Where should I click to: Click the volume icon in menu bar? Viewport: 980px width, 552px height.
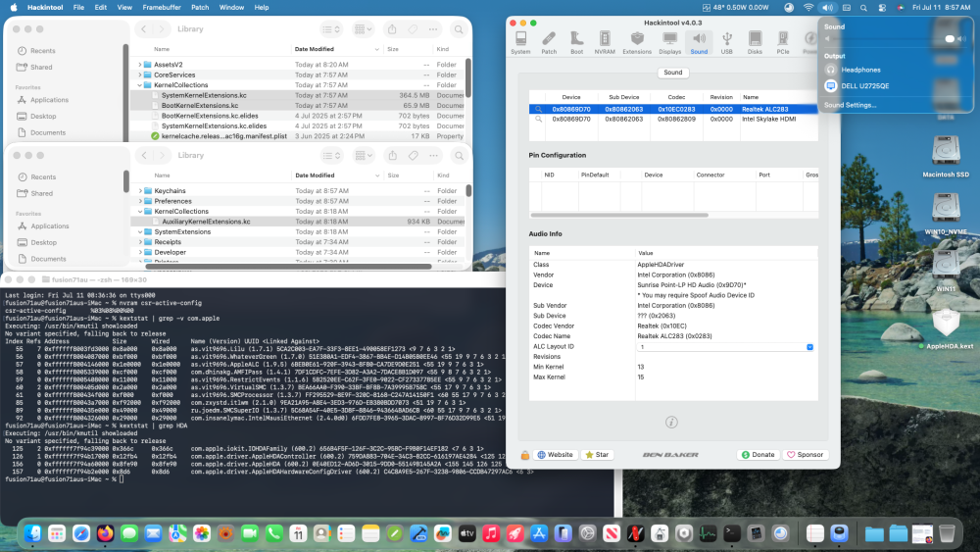(827, 8)
